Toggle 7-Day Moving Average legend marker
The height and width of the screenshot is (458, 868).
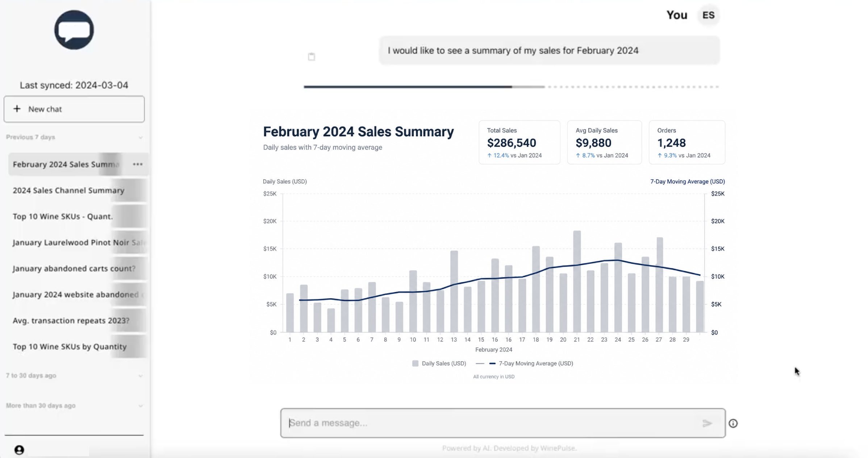tap(492, 363)
